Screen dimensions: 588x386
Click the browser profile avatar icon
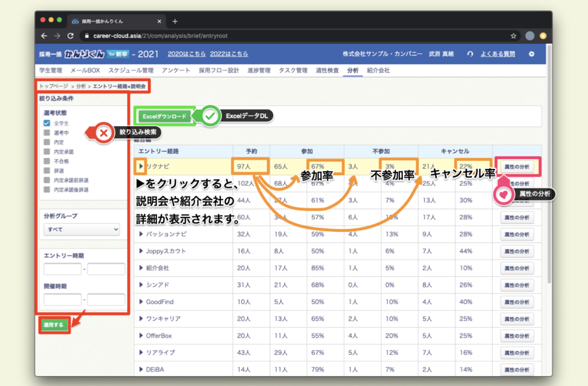529,36
